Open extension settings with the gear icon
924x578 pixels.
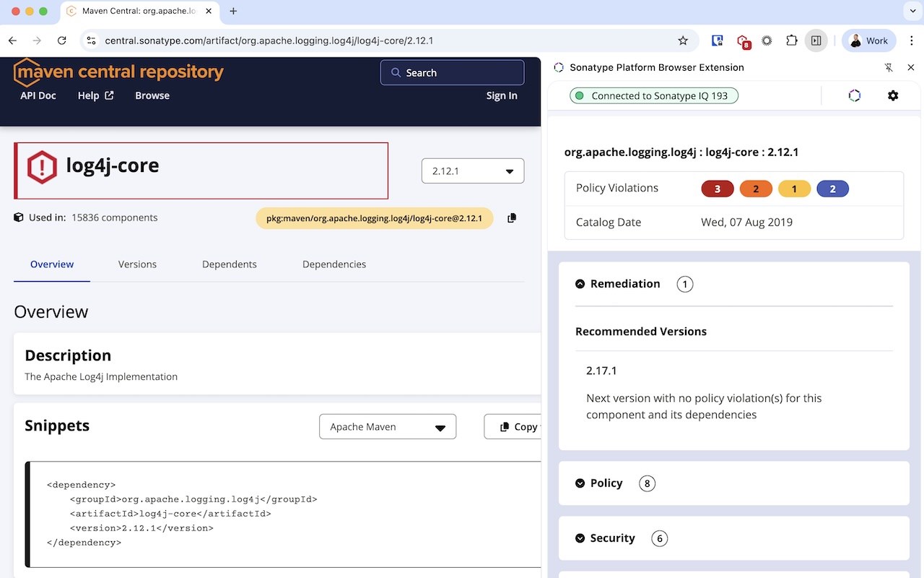893,95
